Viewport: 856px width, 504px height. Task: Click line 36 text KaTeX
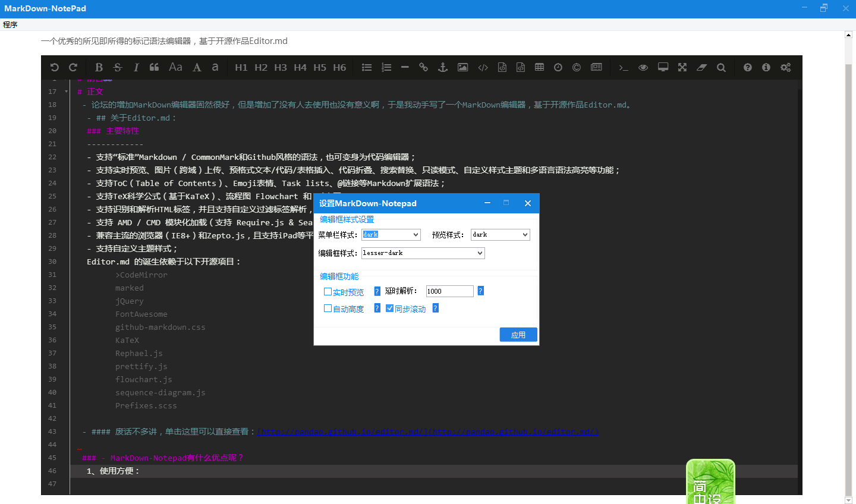click(x=127, y=341)
